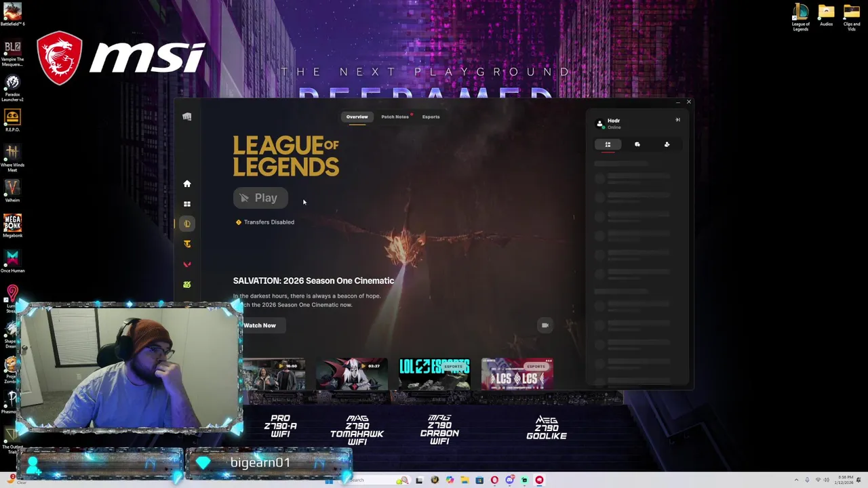This screenshot has height=488, width=868.
Task: Click the Transfers Disabled notice
Action: pos(264,222)
